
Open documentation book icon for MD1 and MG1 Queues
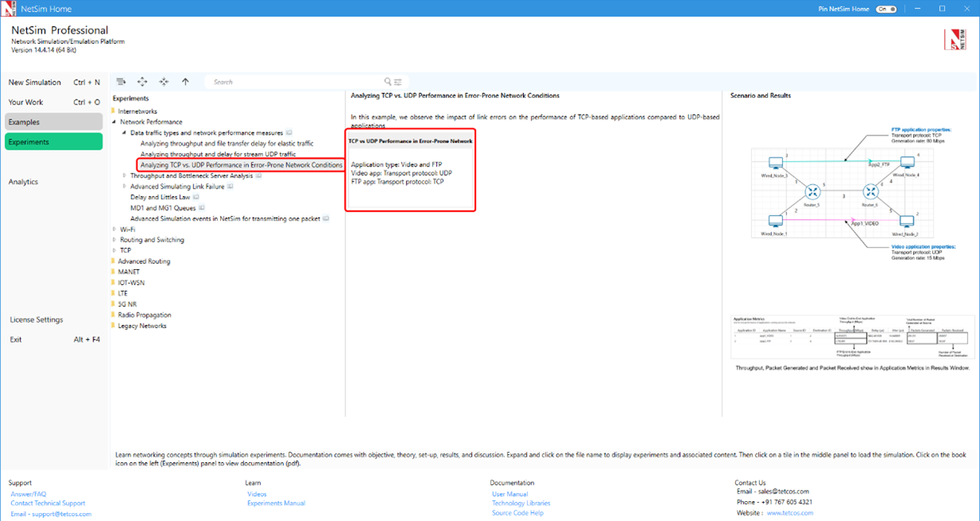pos(202,208)
